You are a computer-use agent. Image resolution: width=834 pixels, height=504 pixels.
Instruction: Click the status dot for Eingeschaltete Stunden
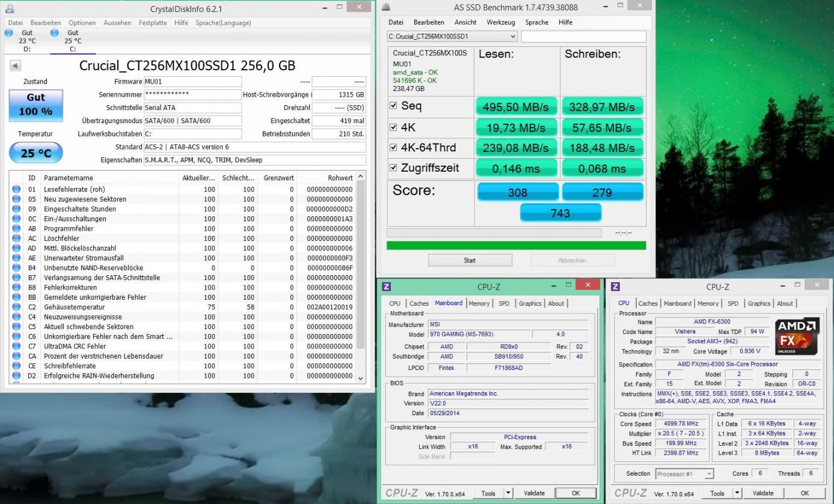pyautogui.click(x=16, y=209)
